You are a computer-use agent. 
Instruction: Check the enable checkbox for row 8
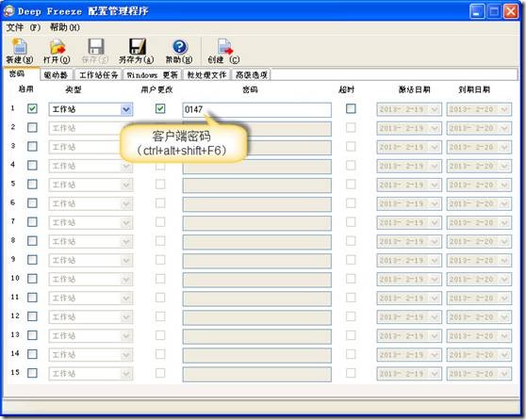pyautogui.click(x=32, y=241)
